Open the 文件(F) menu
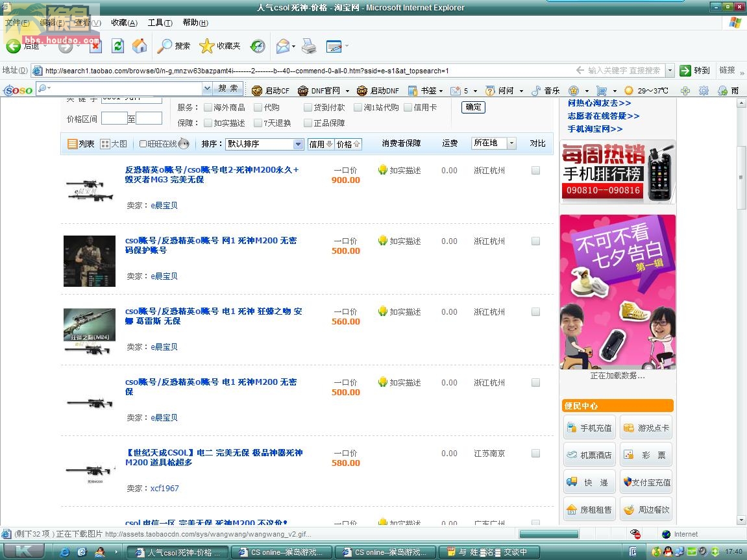Viewport: 747px width, 560px height. point(17,22)
